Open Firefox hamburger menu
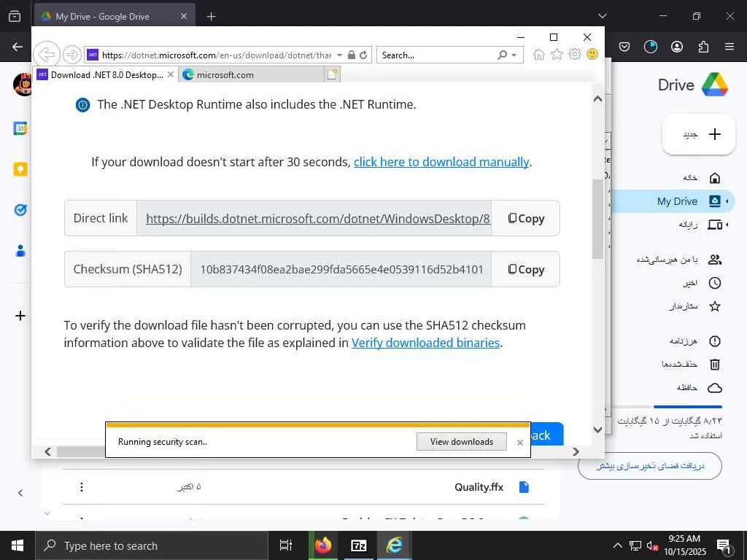The width and height of the screenshot is (747, 560). click(x=729, y=47)
